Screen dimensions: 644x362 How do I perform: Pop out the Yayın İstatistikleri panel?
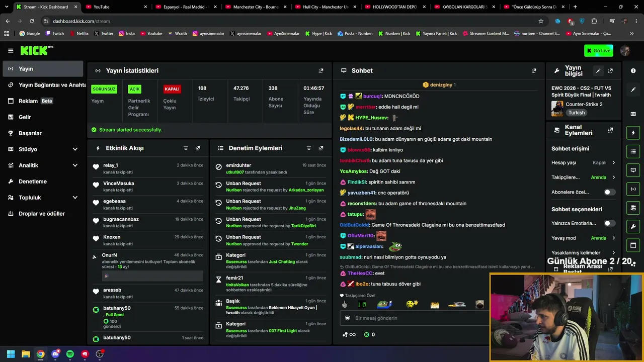click(x=321, y=71)
